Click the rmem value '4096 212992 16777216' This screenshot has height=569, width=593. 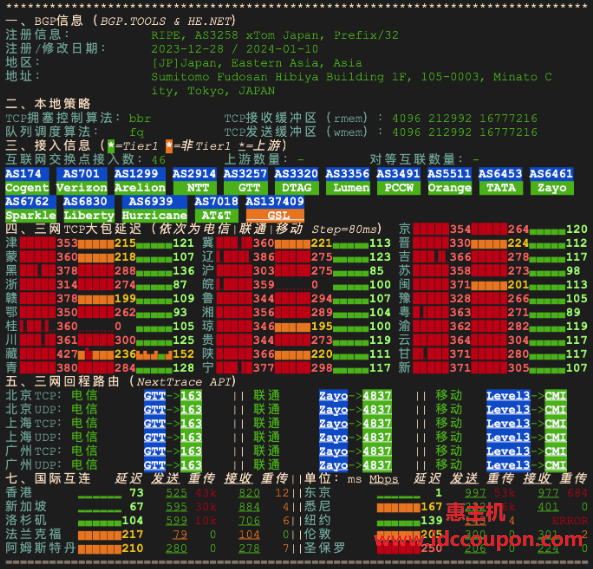pos(464,118)
